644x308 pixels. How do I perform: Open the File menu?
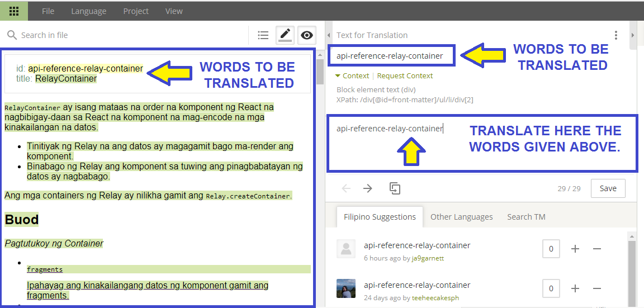tap(48, 11)
